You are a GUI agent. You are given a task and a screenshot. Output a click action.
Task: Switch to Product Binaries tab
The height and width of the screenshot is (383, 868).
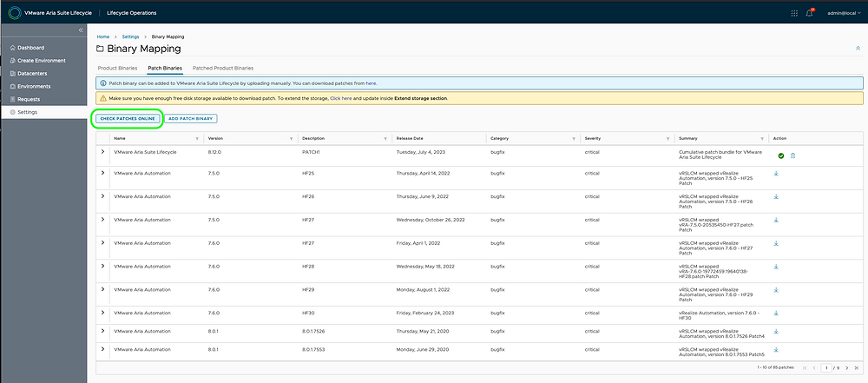coord(117,68)
